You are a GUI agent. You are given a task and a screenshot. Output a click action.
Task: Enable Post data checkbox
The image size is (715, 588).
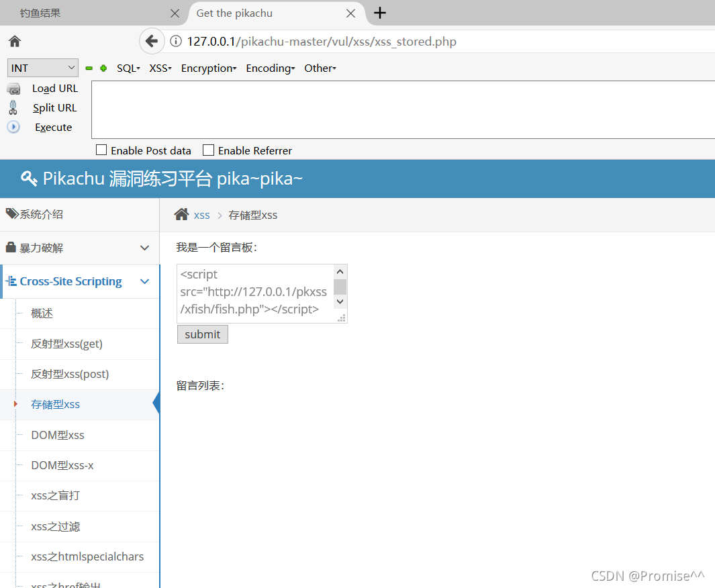(101, 150)
